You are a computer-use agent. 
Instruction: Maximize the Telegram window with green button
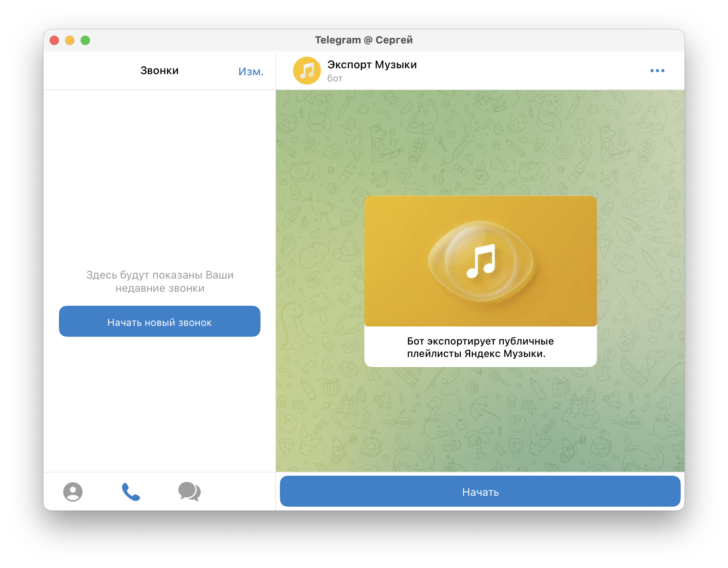[85, 40]
